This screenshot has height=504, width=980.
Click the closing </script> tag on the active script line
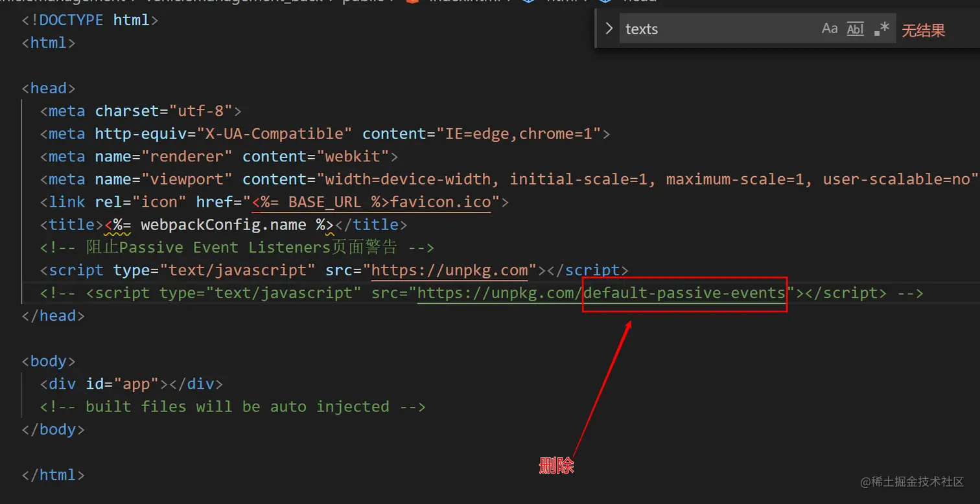click(588, 270)
